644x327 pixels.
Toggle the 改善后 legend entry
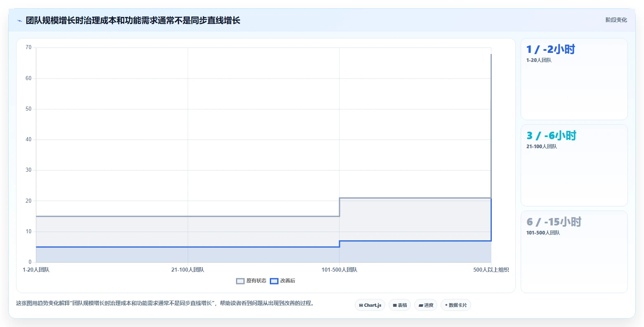tap(283, 281)
